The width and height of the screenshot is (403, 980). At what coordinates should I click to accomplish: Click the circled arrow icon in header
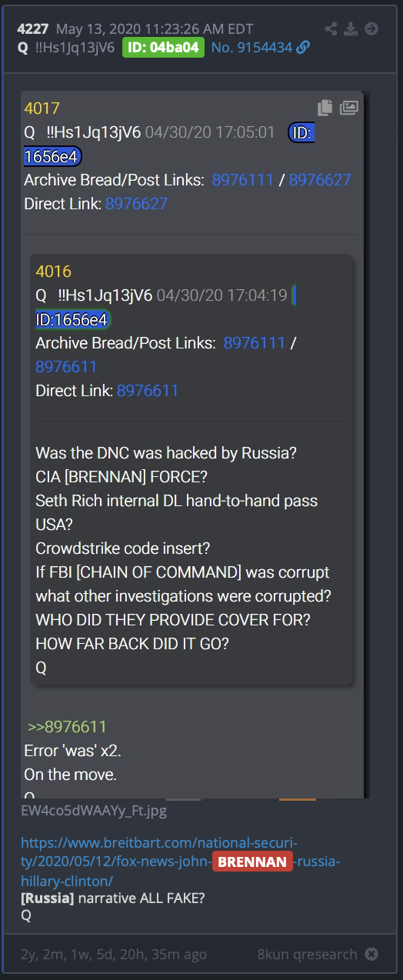(371, 29)
